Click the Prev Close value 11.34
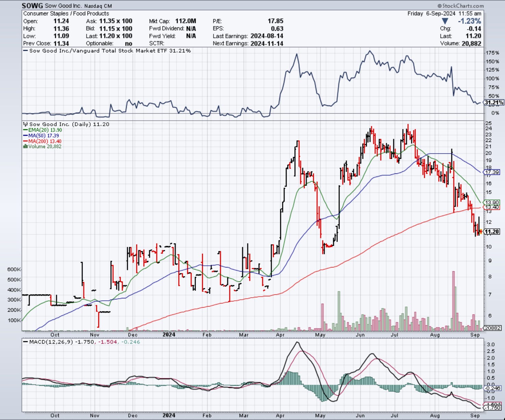 (x=61, y=44)
